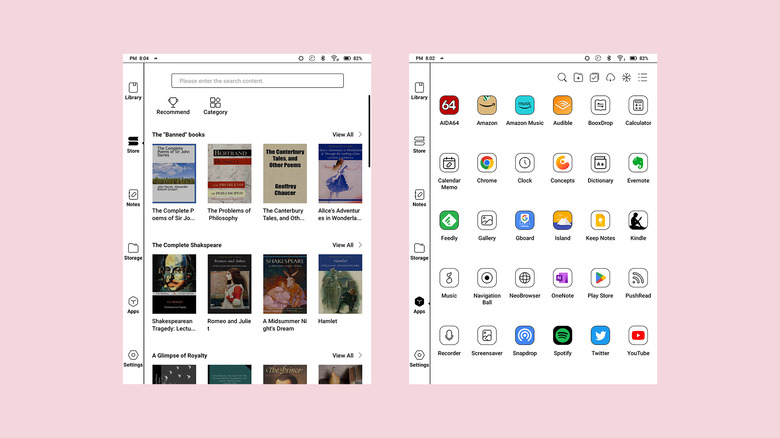Open BooxDrop

(x=600, y=106)
